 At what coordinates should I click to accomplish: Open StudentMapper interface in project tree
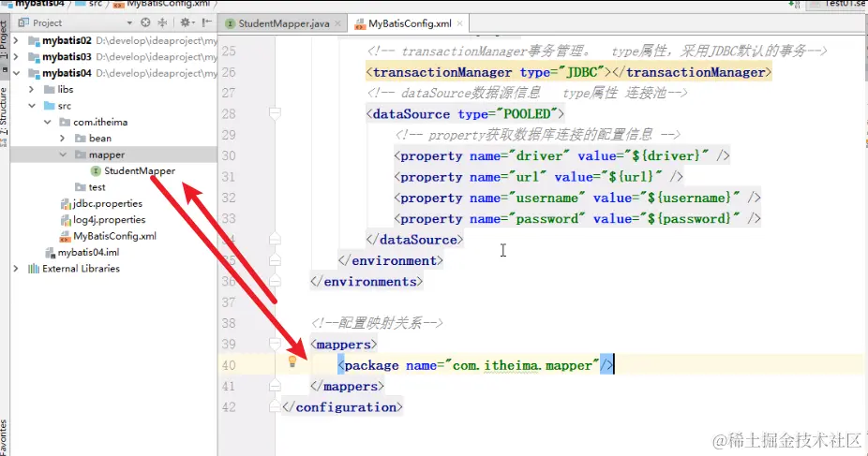click(140, 170)
